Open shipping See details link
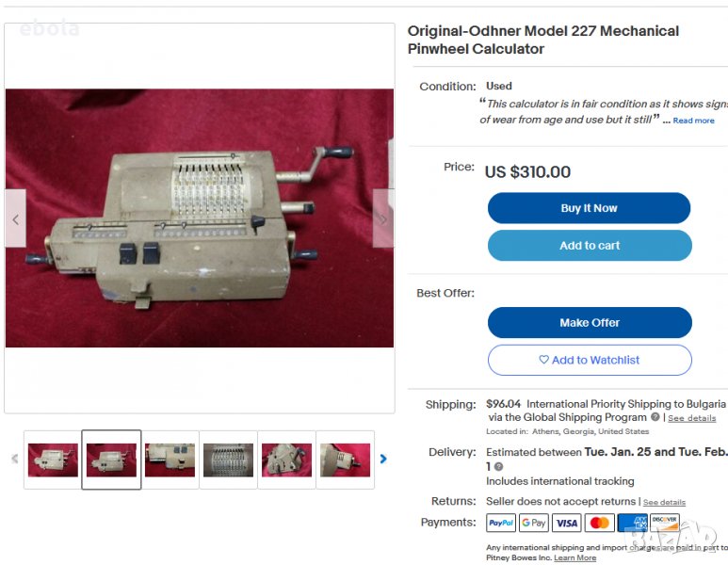This screenshot has width=728, height=565. [692, 418]
